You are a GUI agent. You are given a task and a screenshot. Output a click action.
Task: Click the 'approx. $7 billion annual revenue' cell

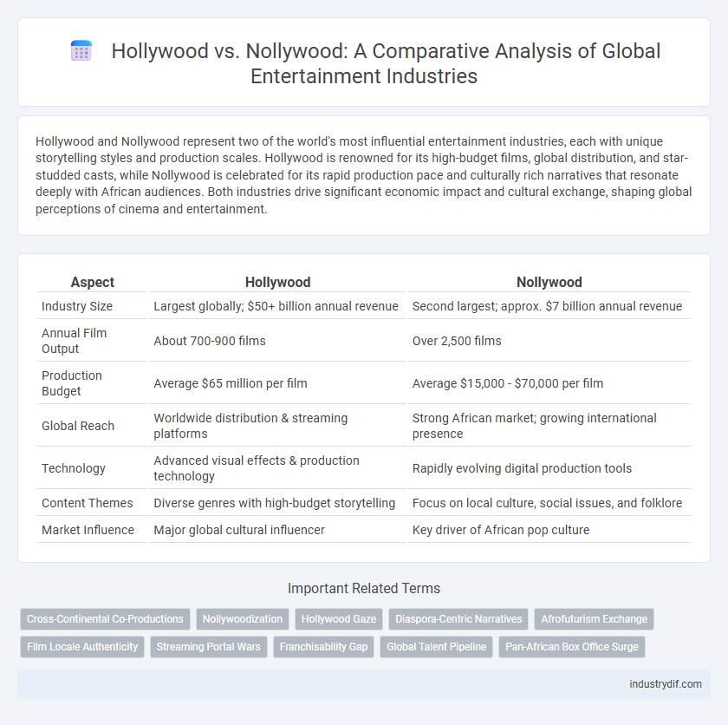click(548, 306)
